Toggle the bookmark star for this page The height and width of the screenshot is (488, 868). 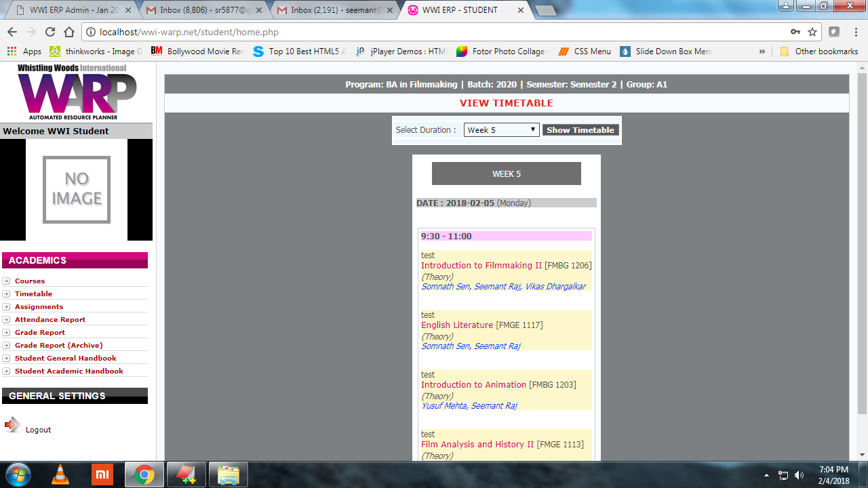(x=812, y=31)
